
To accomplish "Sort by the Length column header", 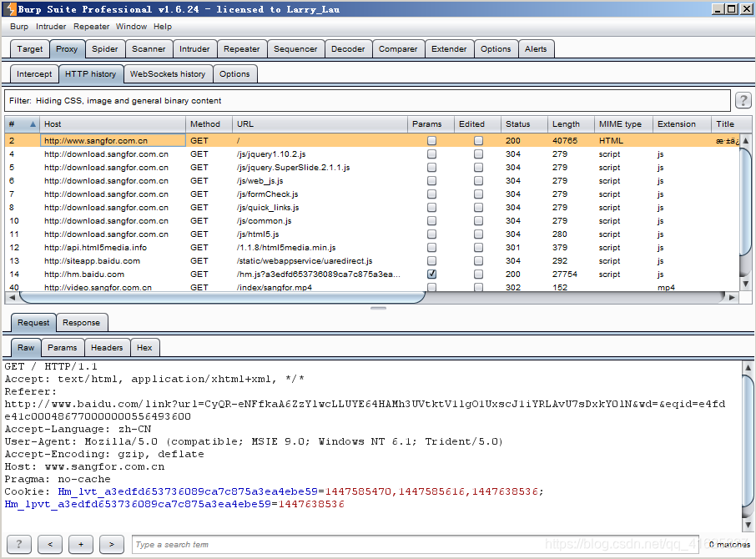I will pos(571,124).
